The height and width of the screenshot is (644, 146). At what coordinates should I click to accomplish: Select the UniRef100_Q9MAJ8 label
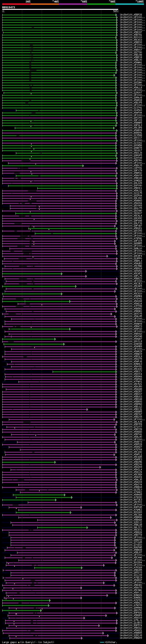[x=131, y=98]
